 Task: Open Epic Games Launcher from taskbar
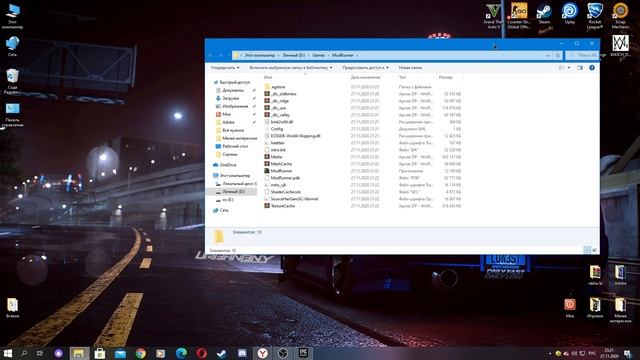(303, 353)
